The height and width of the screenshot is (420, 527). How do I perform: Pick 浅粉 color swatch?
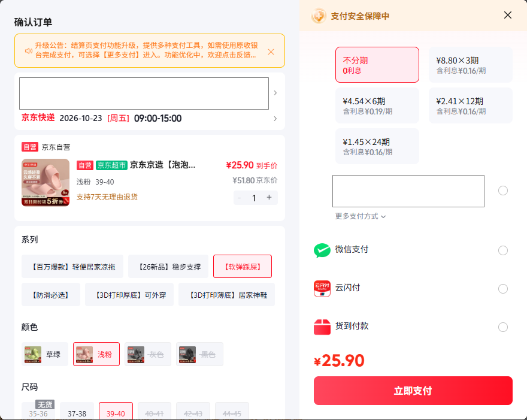pyautogui.click(x=96, y=354)
